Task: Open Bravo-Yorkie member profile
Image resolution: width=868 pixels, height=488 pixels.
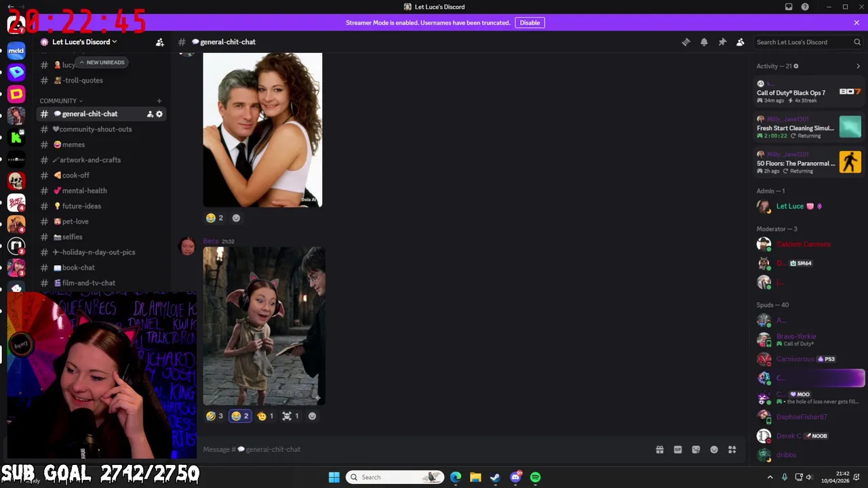Action: click(x=809, y=340)
